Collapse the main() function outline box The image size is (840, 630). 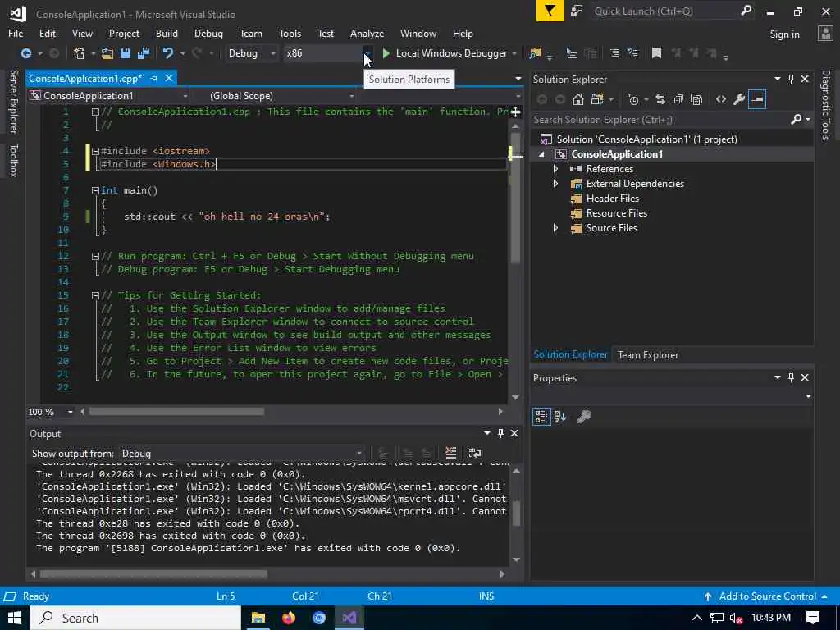click(95, 190)
